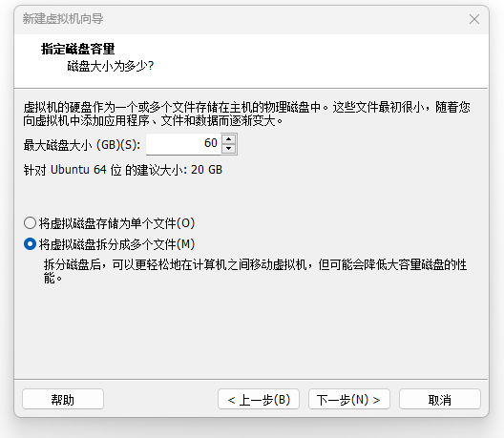Click the 新建虚拟机向导 title bar text
Screen dimensions: 504x438
63,19
